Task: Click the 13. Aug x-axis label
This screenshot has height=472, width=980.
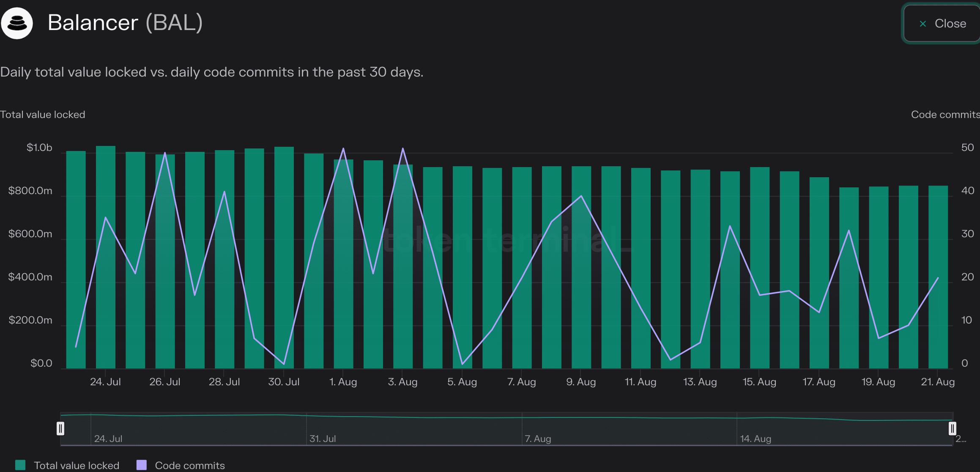Action: coord(700,382)
